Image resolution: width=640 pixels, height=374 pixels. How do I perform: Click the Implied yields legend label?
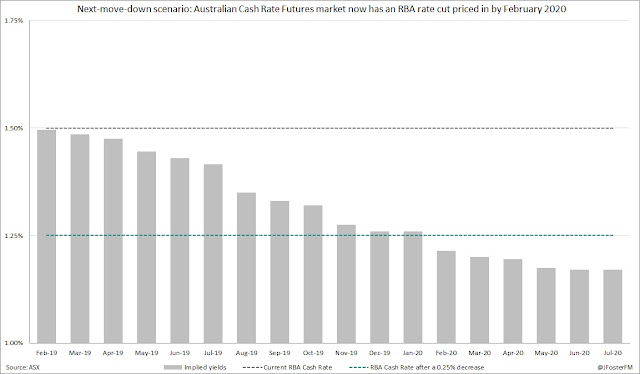pos(205,367)
